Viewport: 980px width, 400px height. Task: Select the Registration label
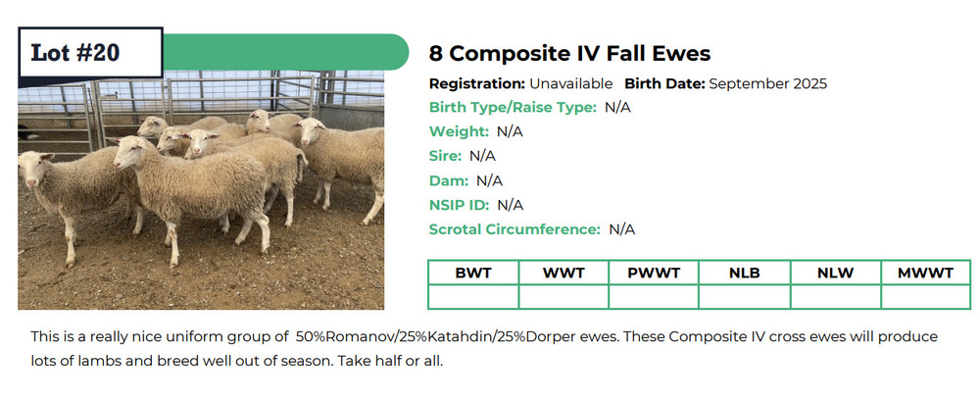(x=478, y=83)
